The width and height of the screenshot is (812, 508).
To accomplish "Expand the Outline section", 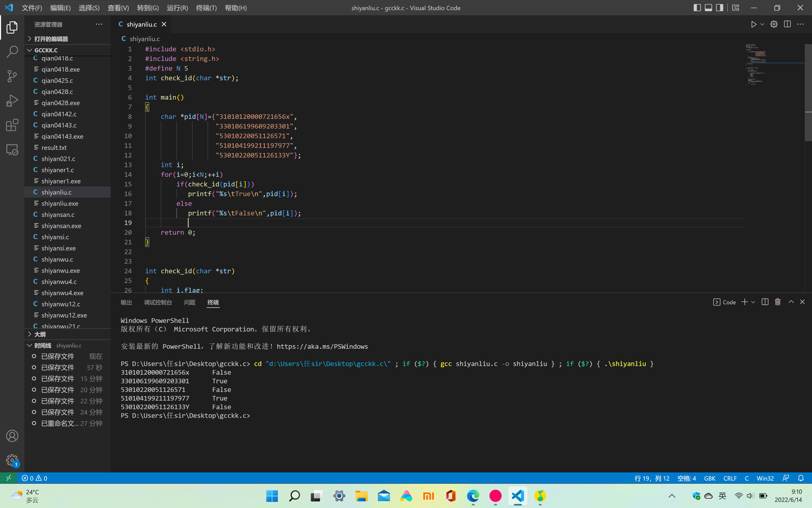I will coord(67,334).
